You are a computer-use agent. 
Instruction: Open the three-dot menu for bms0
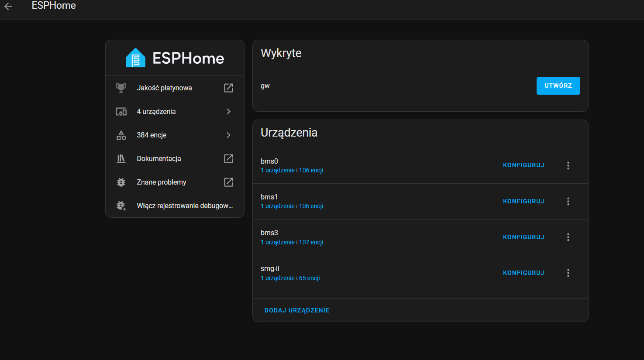pos(568,165)
